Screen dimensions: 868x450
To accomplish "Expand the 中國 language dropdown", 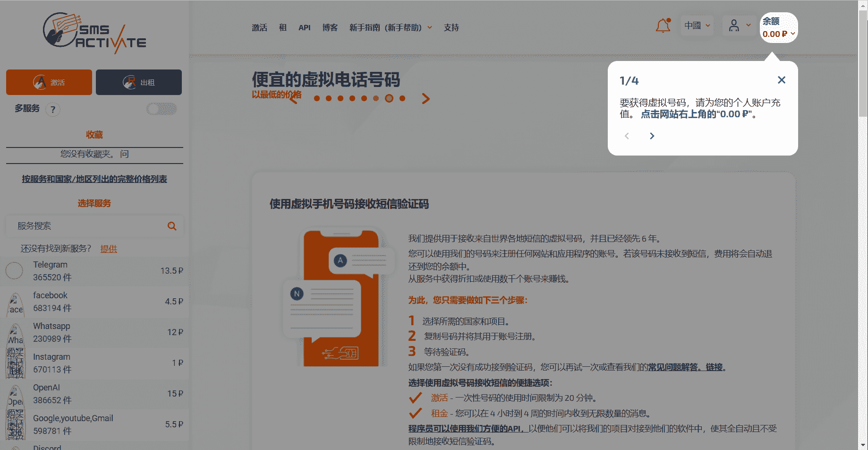I will click(x=698, y=26).
